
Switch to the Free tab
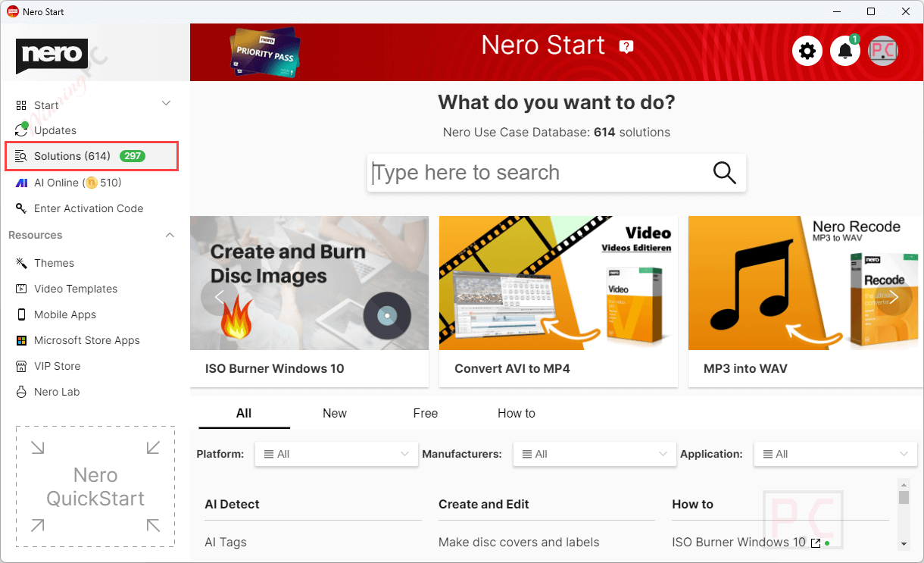[426, 413]
